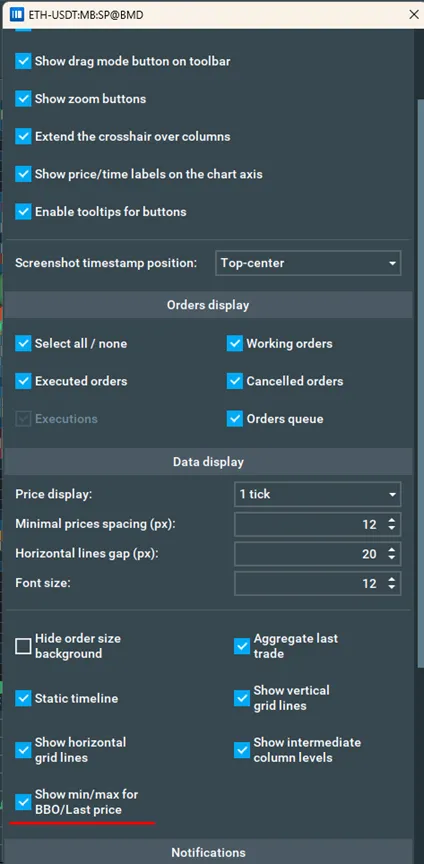Disable Orders queue display
Image resolution: width=424 pixels, height=864 pixels.
click(235, 419)
